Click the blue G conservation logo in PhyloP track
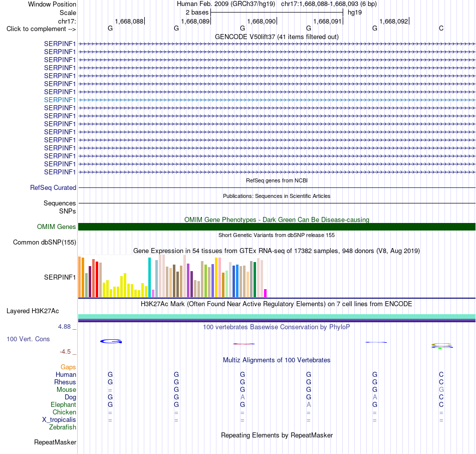This screenshot has width=476, height=454. click(111, 341)
